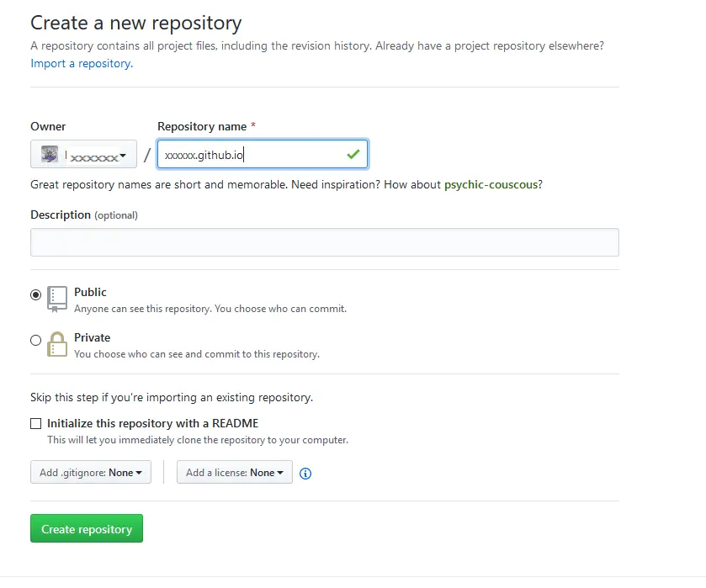The height and width of the screenshot is (588, 706).
Task: Select the Public radio button
Action: pos(35,295)
